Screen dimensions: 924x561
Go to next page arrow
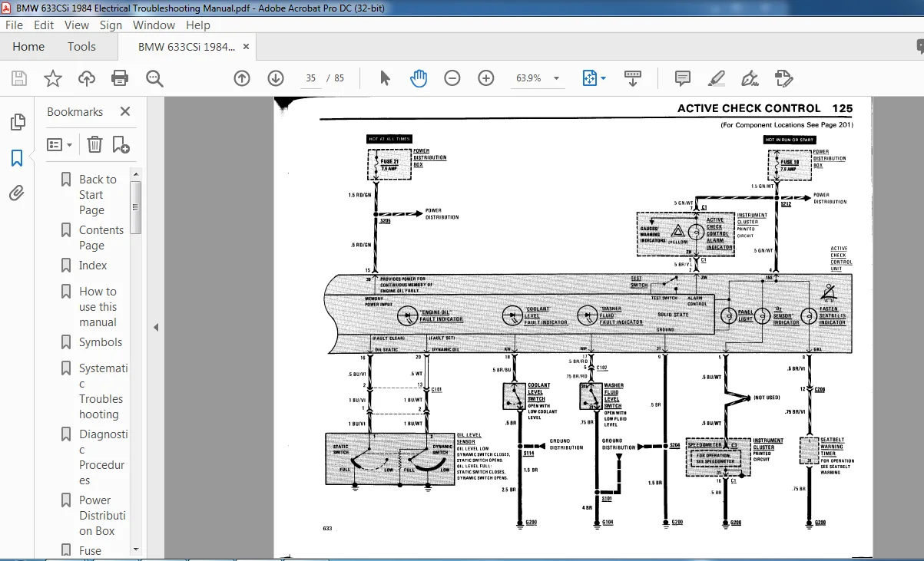(x=276, y=78)
